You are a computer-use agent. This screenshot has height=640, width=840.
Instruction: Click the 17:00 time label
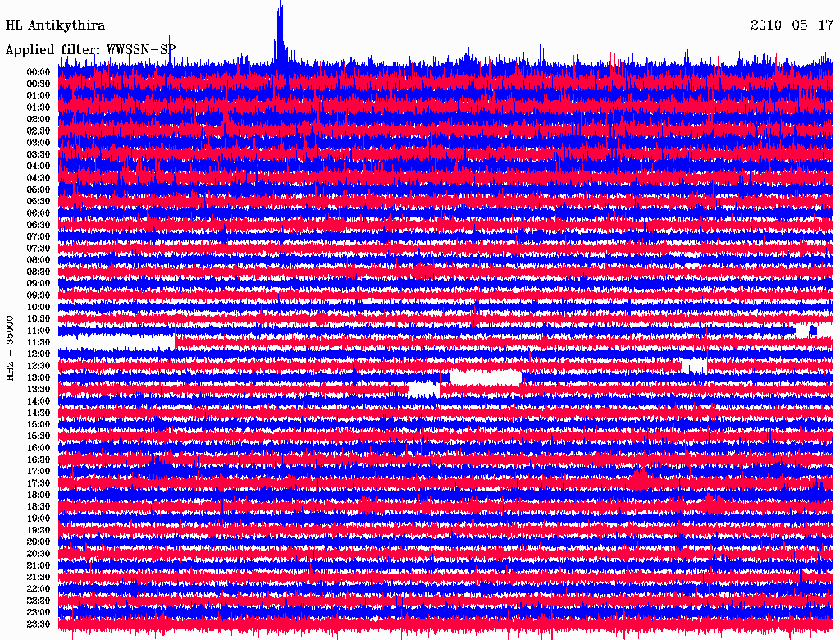pyautogui.click(x=39, y=471)
